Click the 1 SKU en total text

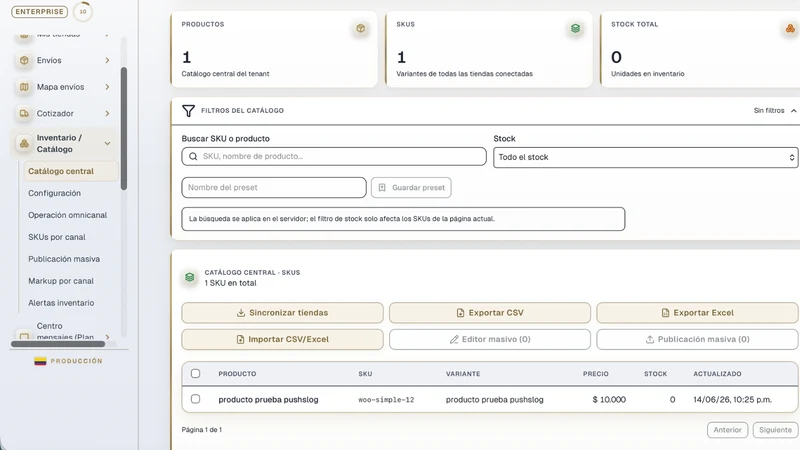[x=230, y=283]
